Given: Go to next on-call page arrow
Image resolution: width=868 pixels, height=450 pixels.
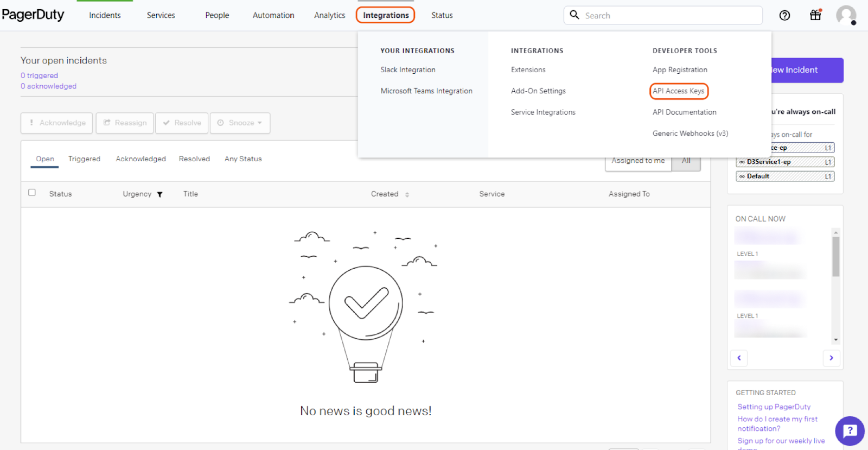Looking at the screenshot, I should 831,358.
